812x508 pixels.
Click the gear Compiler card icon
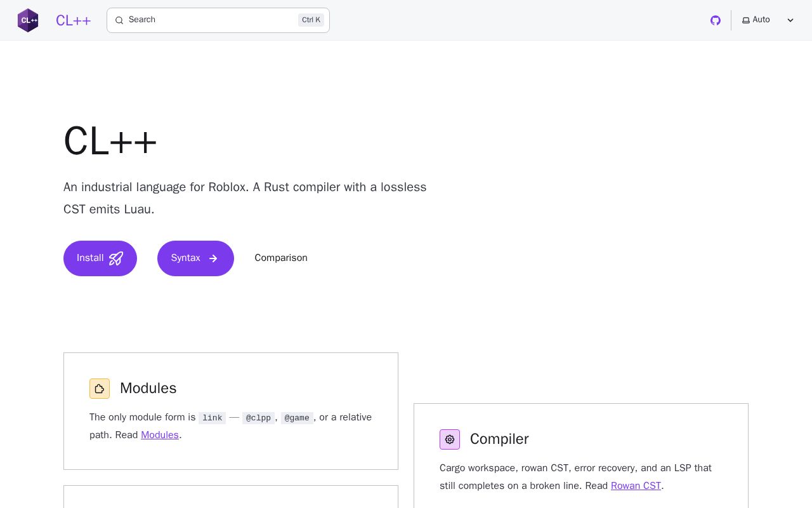point(450,439)
